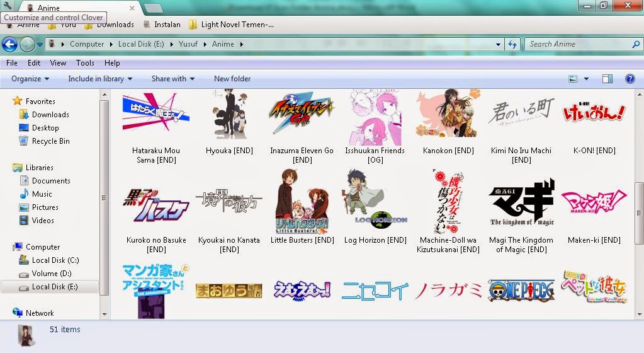
Task: Open the K-ON! [END] folder
Action: (594, 127)
